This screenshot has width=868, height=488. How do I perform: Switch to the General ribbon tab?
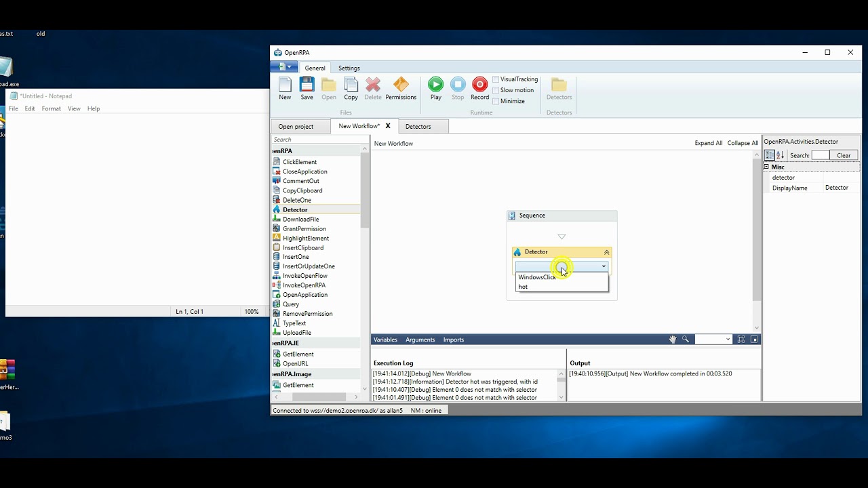tap(315, 68)
